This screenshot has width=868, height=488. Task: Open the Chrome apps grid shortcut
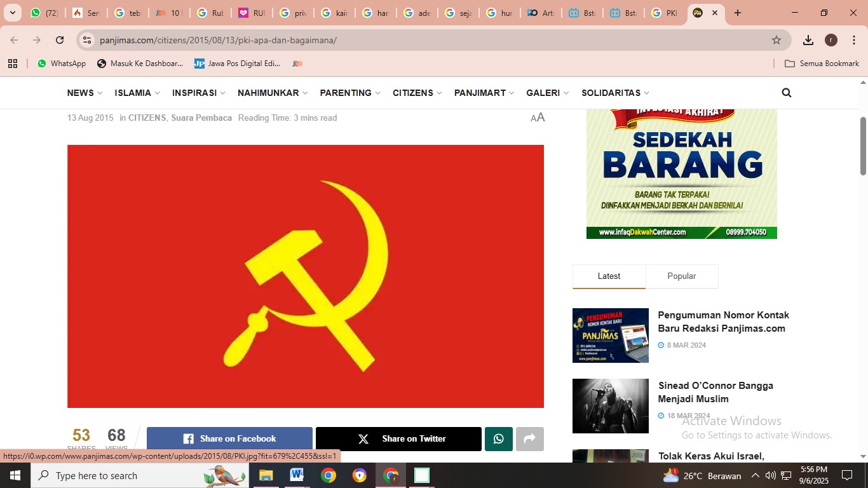tap(13, 64)
